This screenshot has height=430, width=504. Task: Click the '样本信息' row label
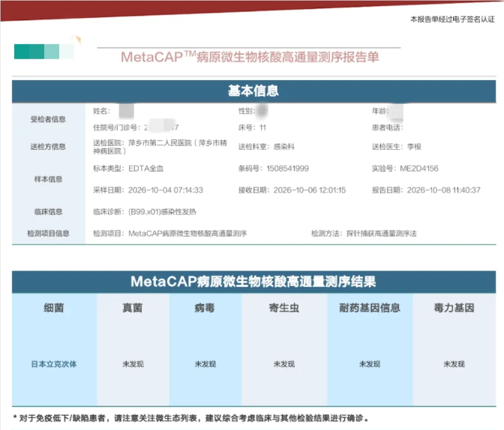[48, 179]
